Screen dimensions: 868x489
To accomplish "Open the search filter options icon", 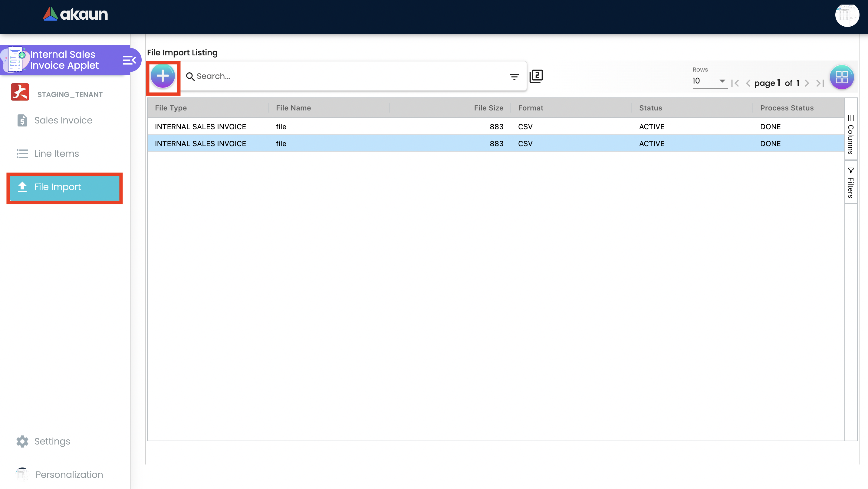I will pos(514,77).
